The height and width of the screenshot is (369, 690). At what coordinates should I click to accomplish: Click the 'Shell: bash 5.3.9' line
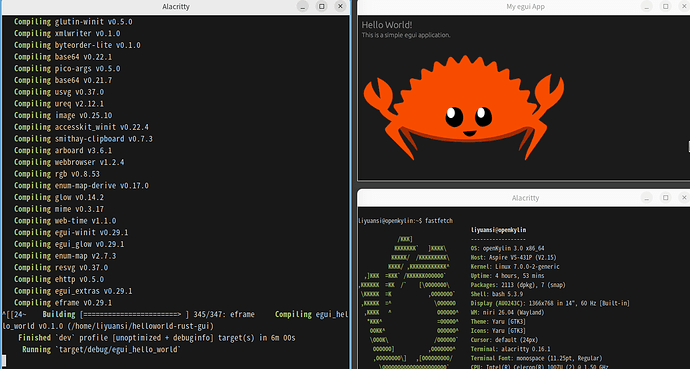coord(497,294)
